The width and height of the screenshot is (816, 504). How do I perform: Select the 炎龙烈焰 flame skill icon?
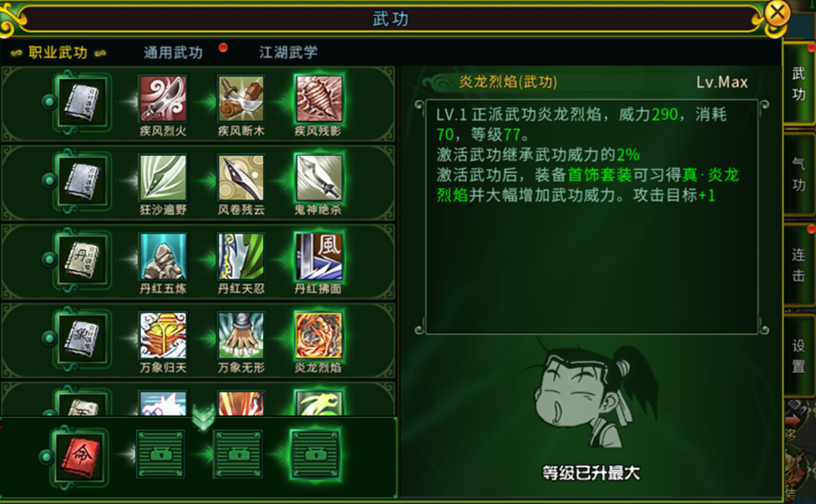click(318, 336)
